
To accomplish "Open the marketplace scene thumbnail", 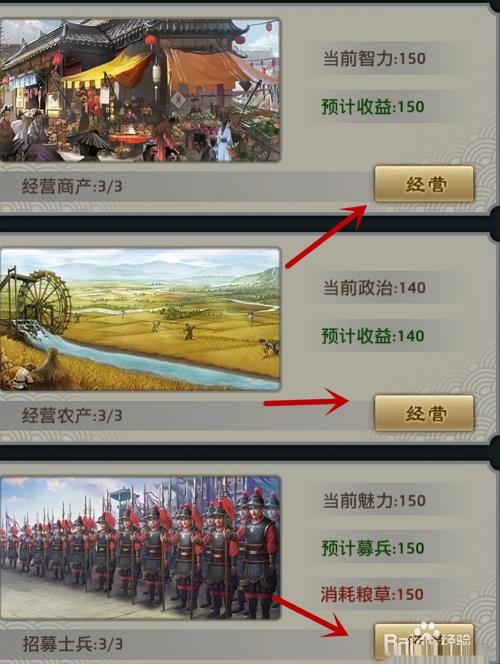I will tap(140, 90).
